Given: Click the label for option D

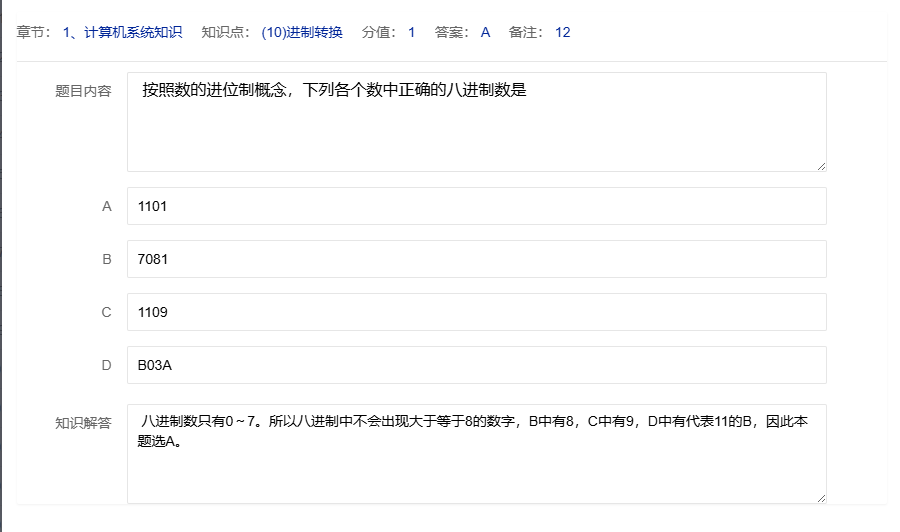Looking at the screenshot, I should [107, 365].
